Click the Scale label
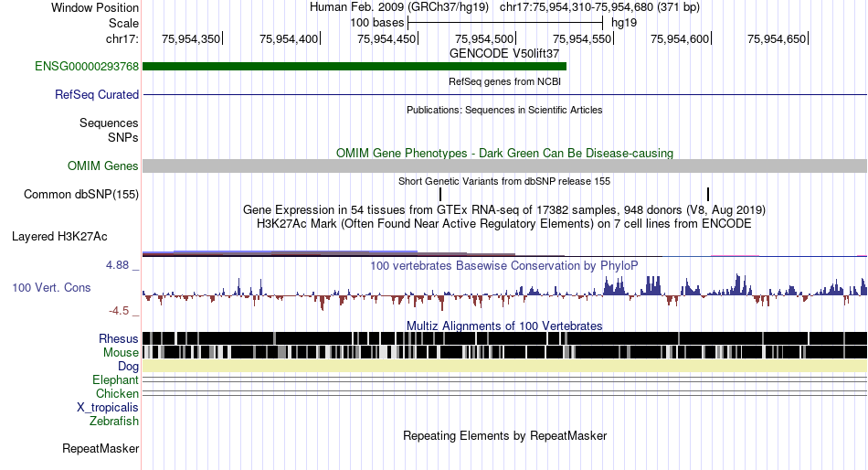Screen dimensions: 868x470 tap(123, 23)
